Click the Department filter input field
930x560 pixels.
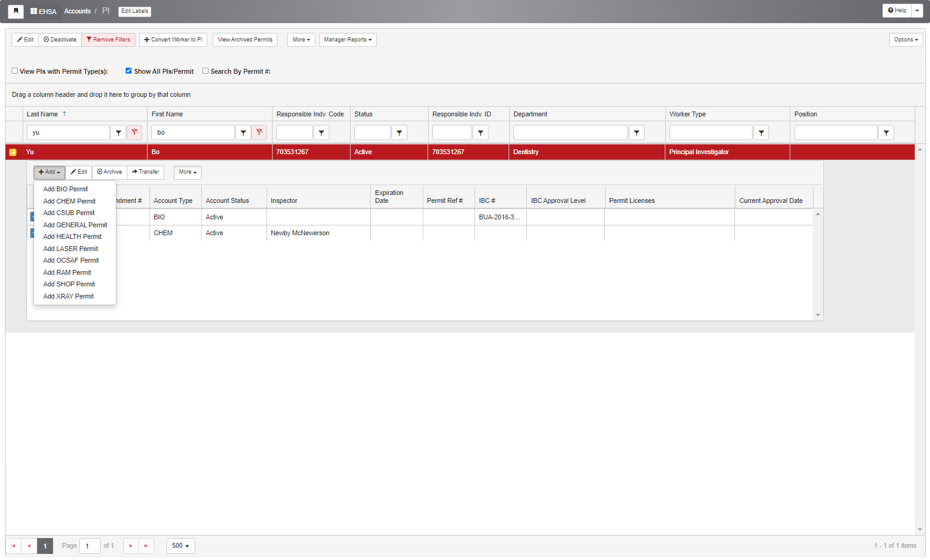click(571, 132)
